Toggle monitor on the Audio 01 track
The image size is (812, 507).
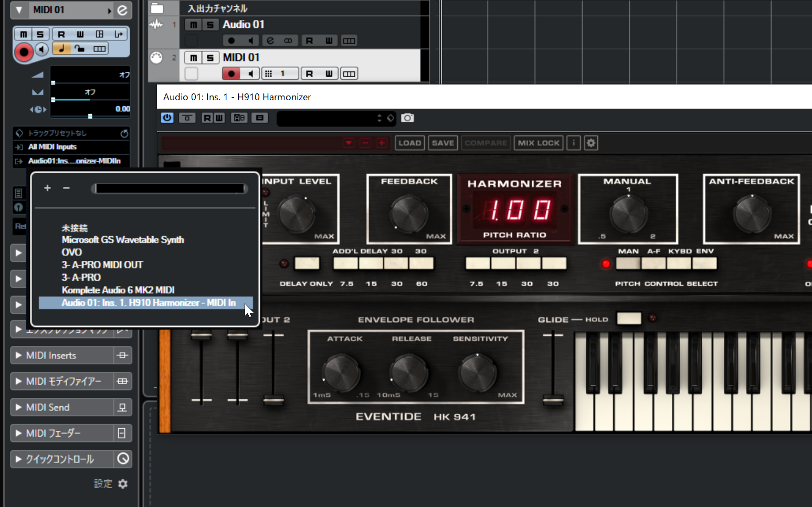tap(250, 41)
